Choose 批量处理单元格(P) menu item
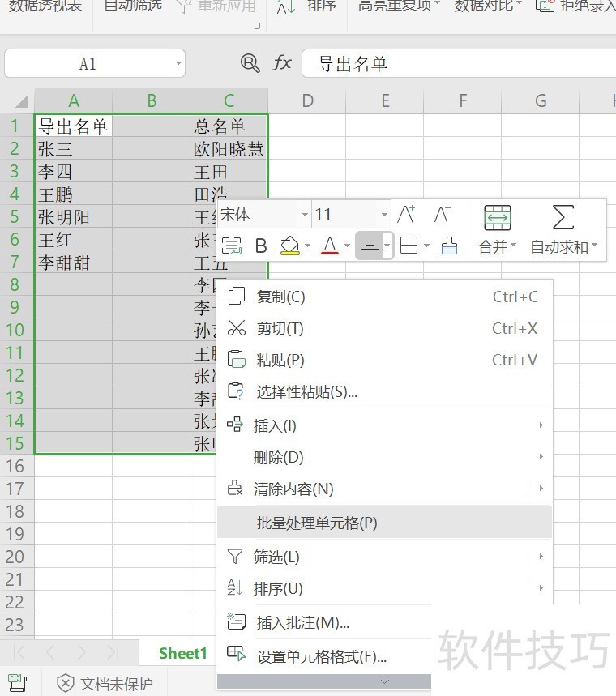Screen dimensions: 616x696 point(385,523)
